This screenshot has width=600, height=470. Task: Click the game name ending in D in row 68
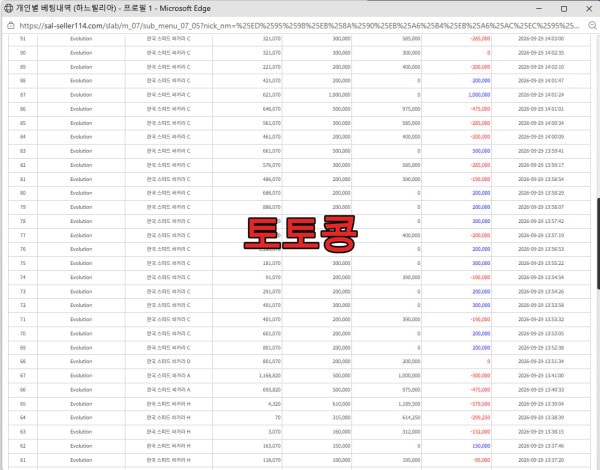click(x=168, y=362)
